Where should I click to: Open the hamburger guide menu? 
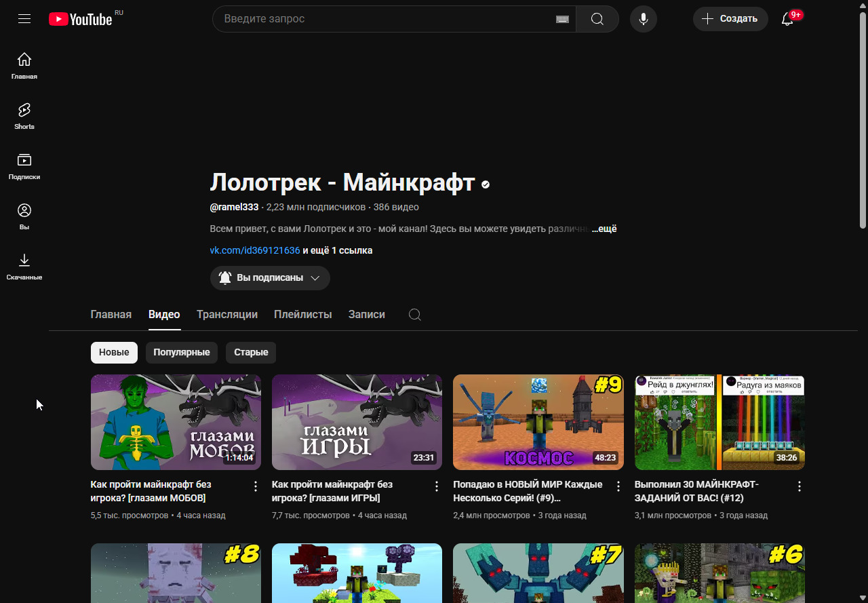coord(24,19)
